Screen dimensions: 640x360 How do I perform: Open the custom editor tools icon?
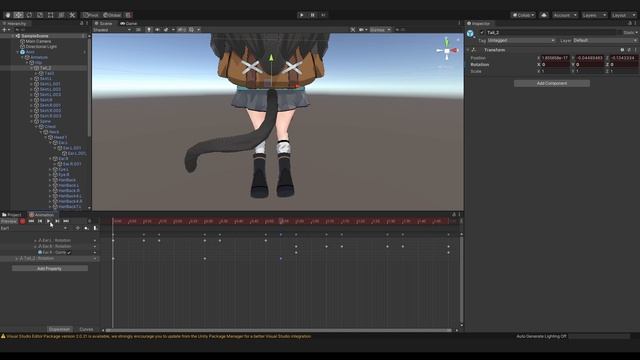pyautogui.click(x=72, y=15)
